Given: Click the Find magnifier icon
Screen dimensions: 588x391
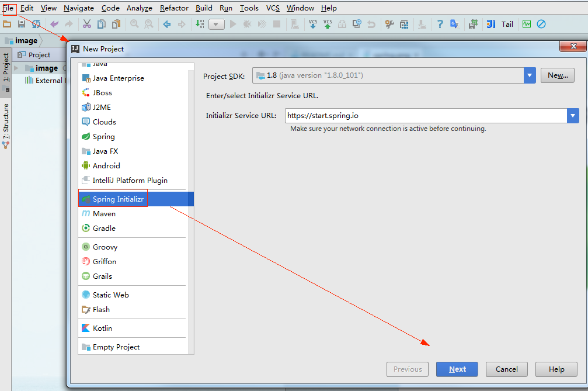Looking at the screenshot, I should pyautogui.click(x=134, y=25).
